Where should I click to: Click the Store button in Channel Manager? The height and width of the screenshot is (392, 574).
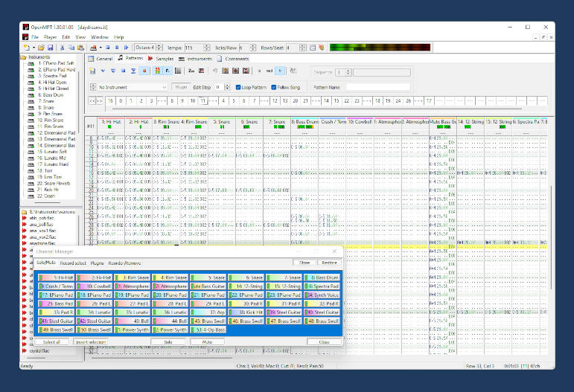pos(304,263)
